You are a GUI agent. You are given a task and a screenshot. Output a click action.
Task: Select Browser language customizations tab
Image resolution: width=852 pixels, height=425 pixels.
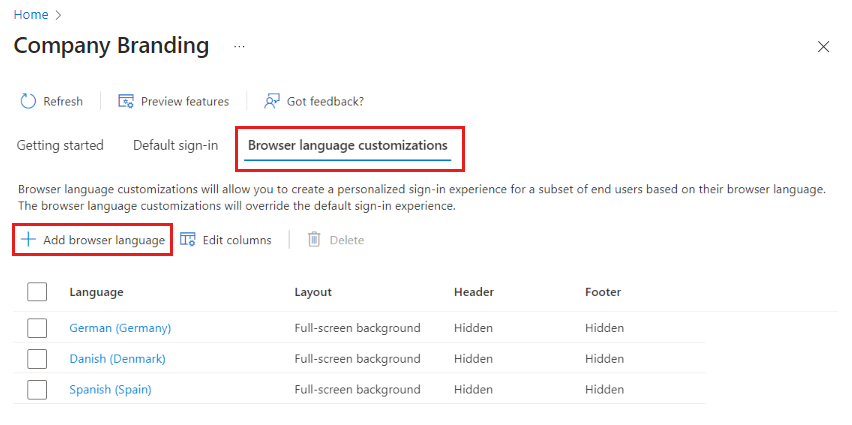(348, 146)
